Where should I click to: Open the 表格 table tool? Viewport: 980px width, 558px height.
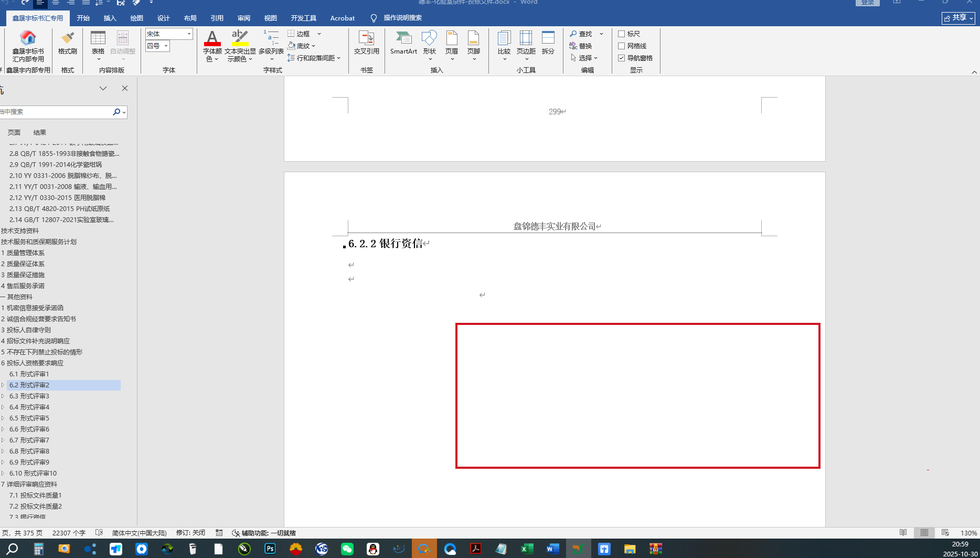click(98, 45)
